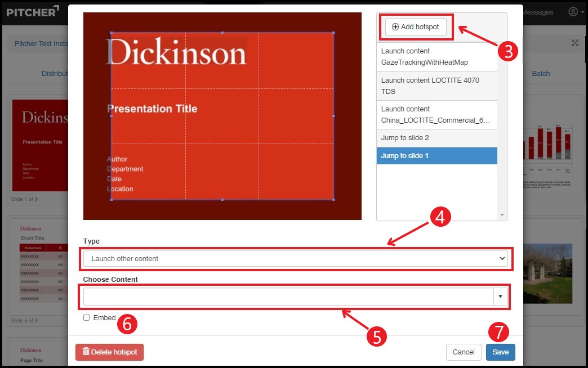Click the Choose Content input field
The image size is (588, 368).
(x=288, y=297)
